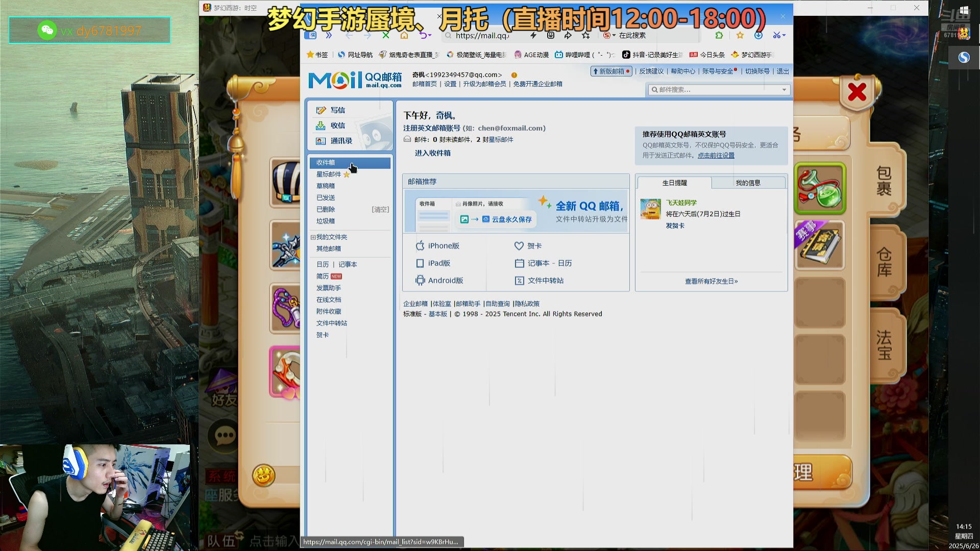Click the 记事本 - 日历 calendar icon link
The image size is (980, 551).
point(520,263)
